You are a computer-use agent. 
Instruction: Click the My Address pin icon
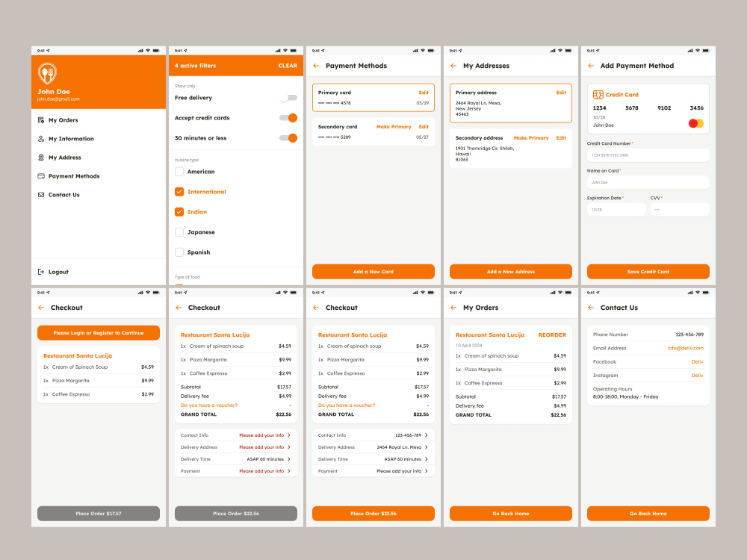coord(41,157)
